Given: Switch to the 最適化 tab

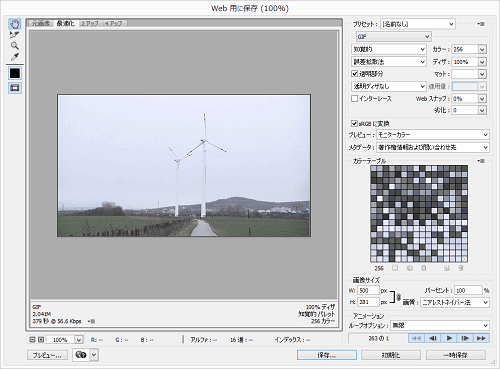Looking at the screenshot, I should (66, 23).
